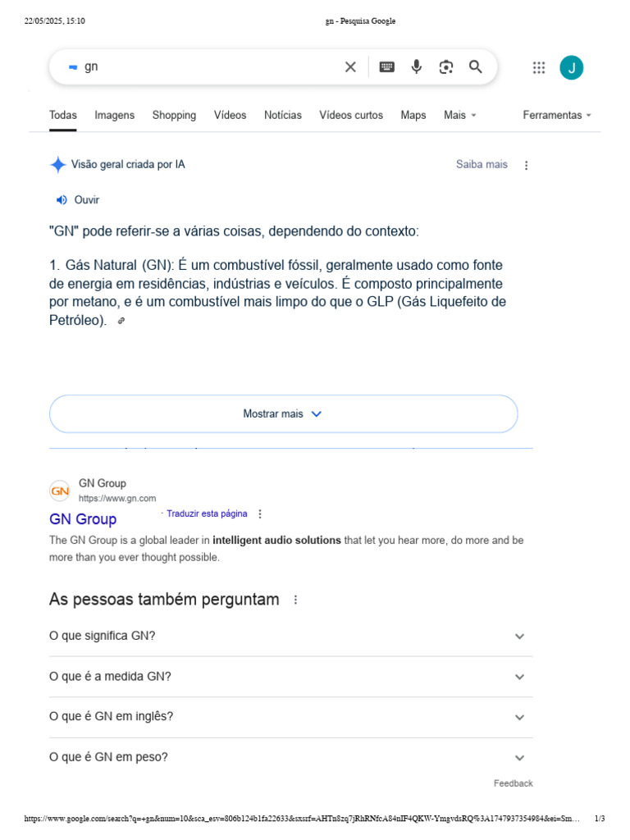Clear the search box with the X icon
This screenshot has height=840, width=630.
click(x=350, y=67)
